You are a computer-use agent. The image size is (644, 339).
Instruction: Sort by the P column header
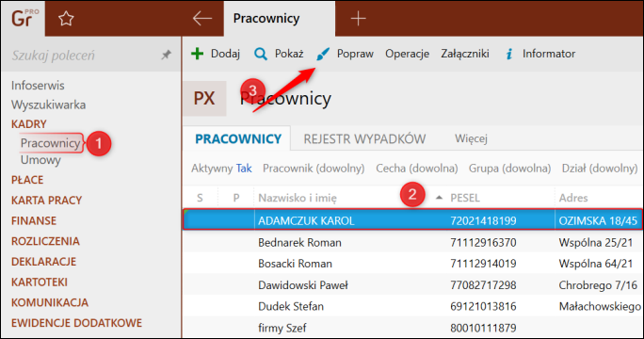[x=236, y=198]
